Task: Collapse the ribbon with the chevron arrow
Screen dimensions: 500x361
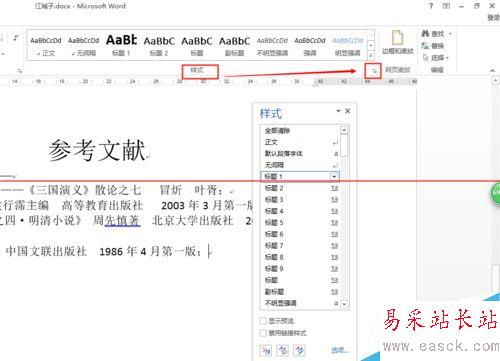Action: tap(492, 70)
